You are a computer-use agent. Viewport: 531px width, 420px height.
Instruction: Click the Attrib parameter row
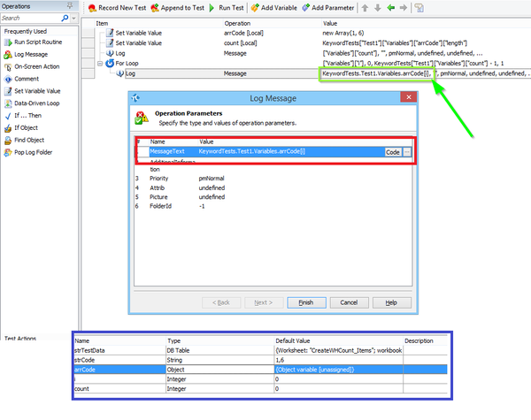click(x=273, y=187)
